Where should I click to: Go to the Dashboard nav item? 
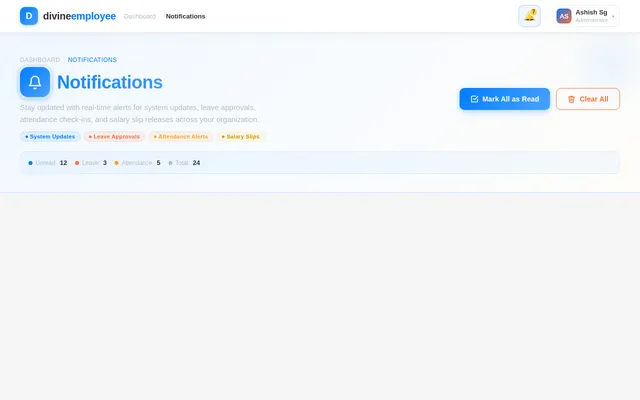[140, 16]
